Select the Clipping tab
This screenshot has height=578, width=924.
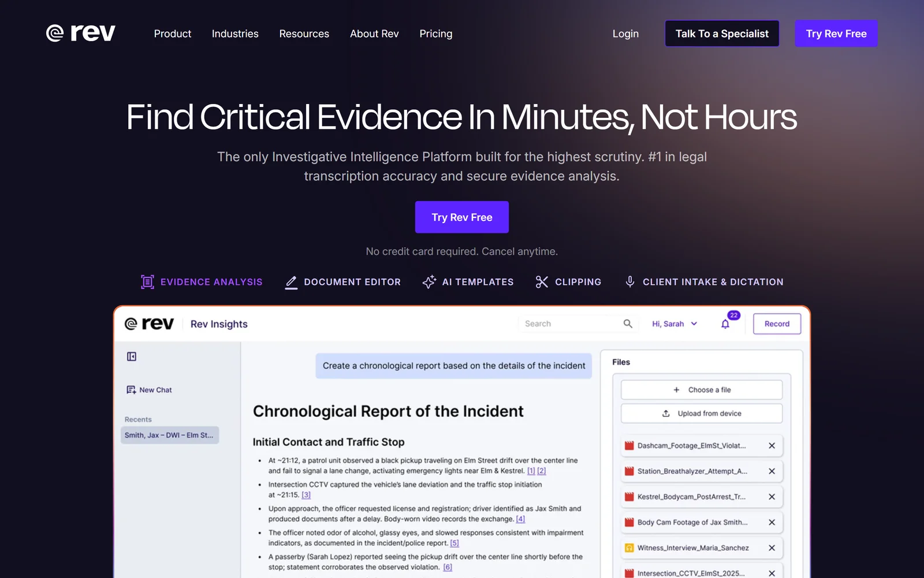[x=568, y=282]
